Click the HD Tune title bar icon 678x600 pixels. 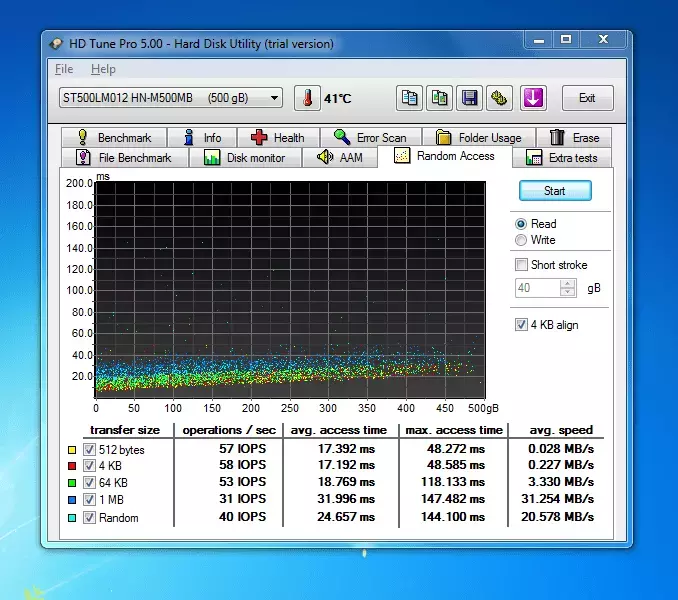click(x=56, y=44)
